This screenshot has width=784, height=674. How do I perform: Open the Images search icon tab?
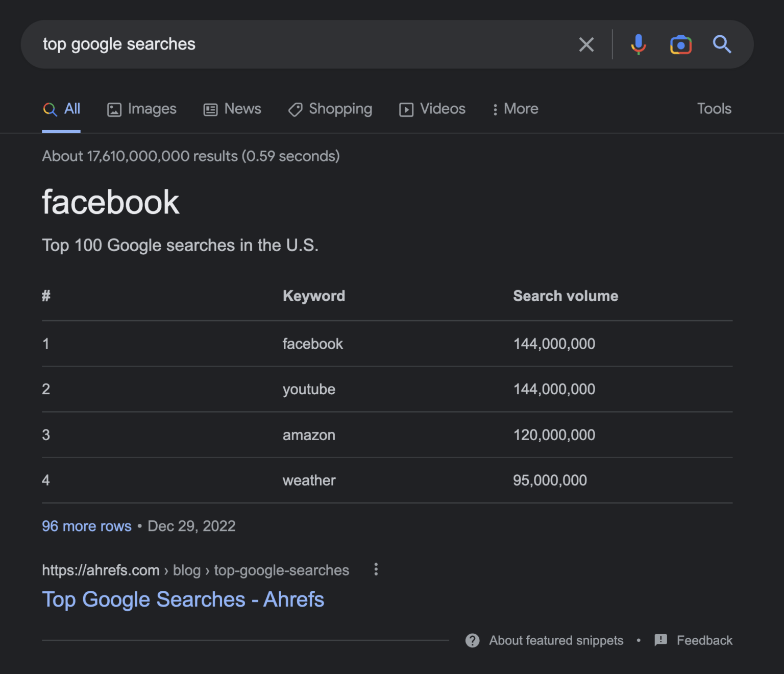[114, 109]
